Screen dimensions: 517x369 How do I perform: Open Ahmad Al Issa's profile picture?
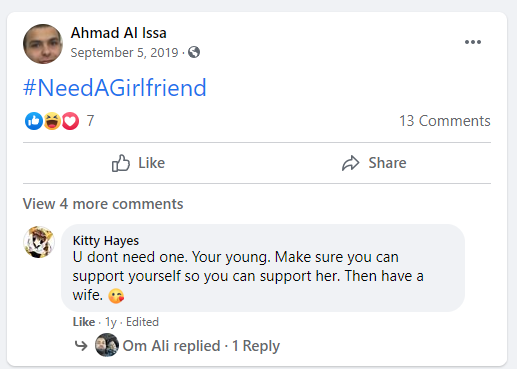pyautogui.click(x=43, y=44)
